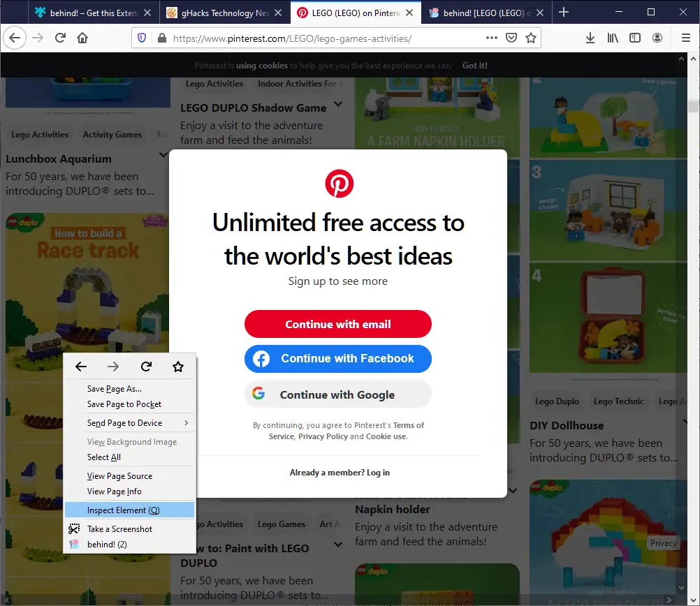This screenshot has height=606, width=700.
Task: Click Continue with email button
Action: point(338,324)
